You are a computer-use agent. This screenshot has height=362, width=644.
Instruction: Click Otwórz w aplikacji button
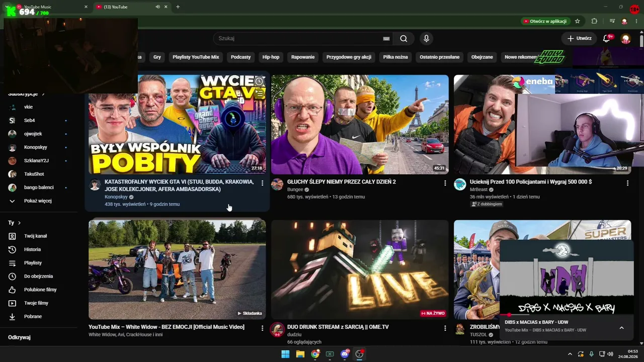[545, 21]
